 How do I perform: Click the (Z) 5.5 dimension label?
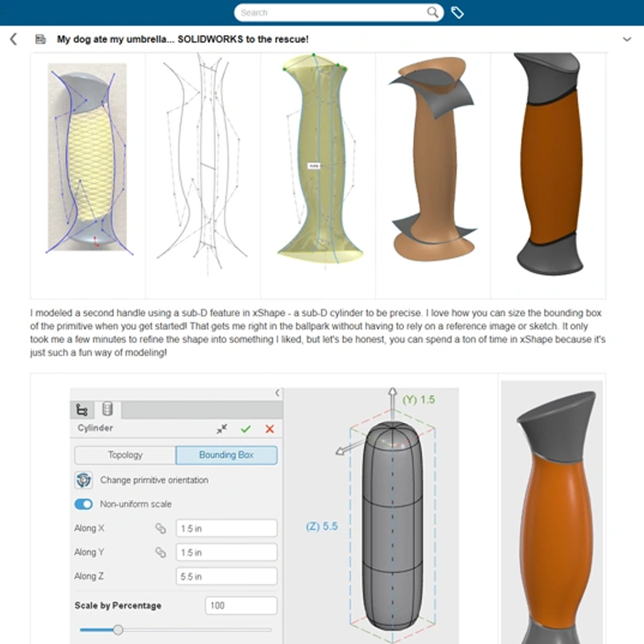pyautogui.click(x=321, y=526)
